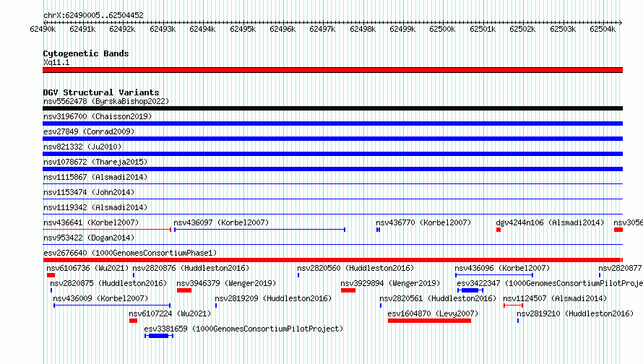Select nsv2819210 (Huddleston2016) label
This screenshot has height=364, width=643.
click(x=575, y=313)
